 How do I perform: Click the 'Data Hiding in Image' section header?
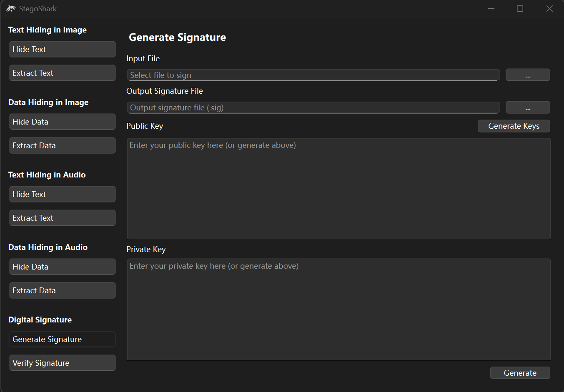48,102
